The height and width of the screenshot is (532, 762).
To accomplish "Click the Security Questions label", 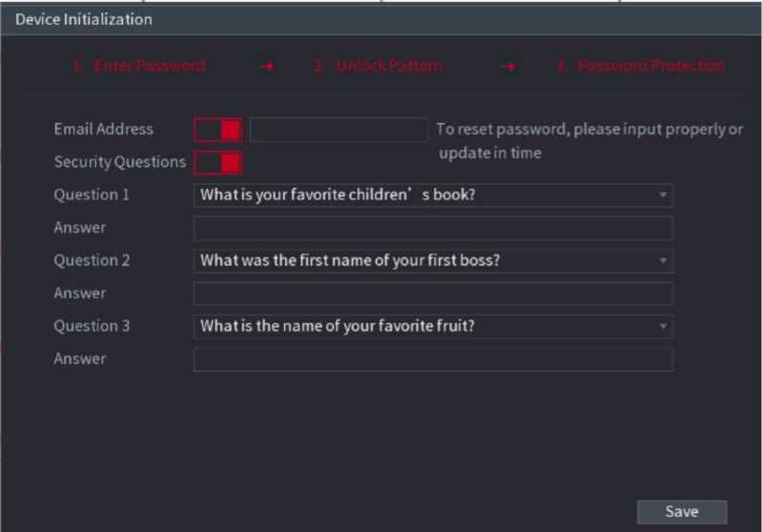I will point(119,162).
